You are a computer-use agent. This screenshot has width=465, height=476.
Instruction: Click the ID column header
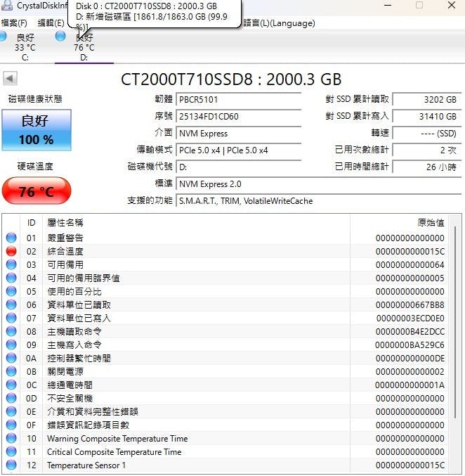31,223
